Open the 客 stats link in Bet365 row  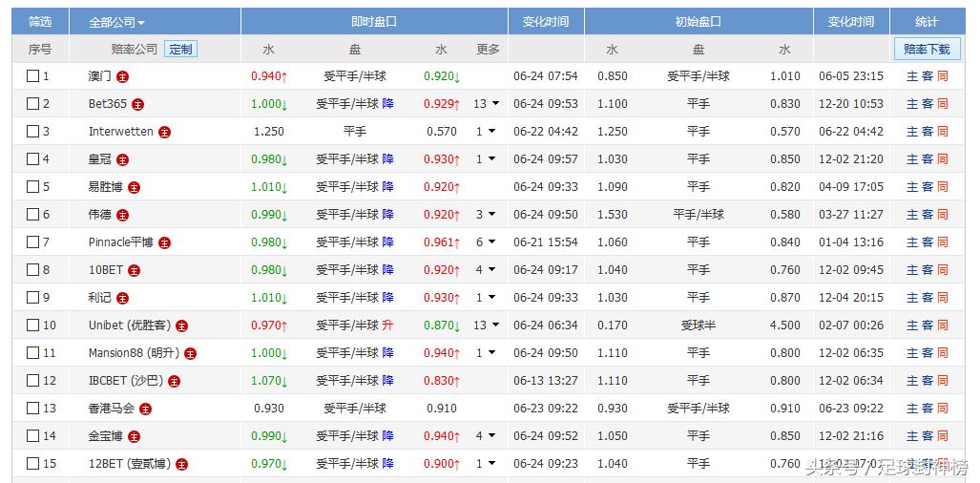(927, 104)
